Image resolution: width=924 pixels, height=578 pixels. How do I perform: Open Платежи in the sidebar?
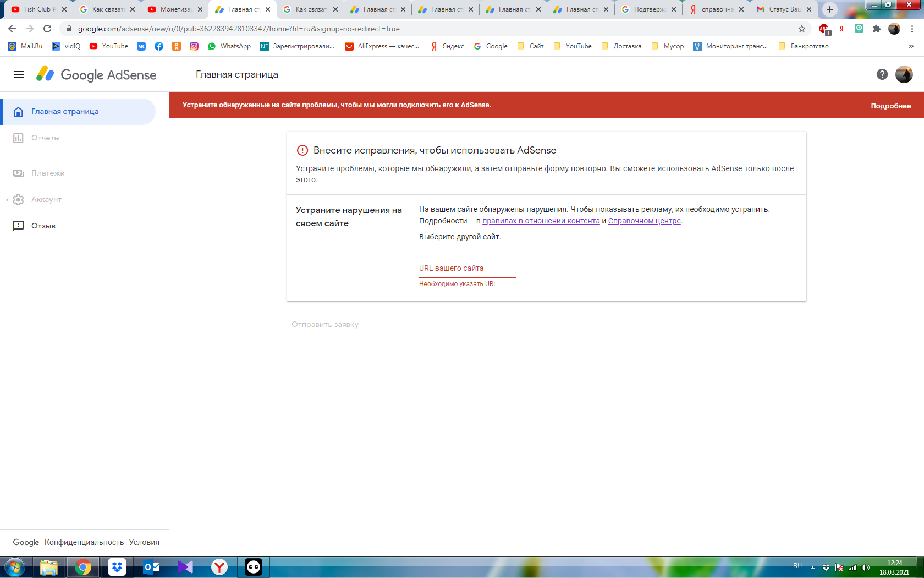[78, 173]
